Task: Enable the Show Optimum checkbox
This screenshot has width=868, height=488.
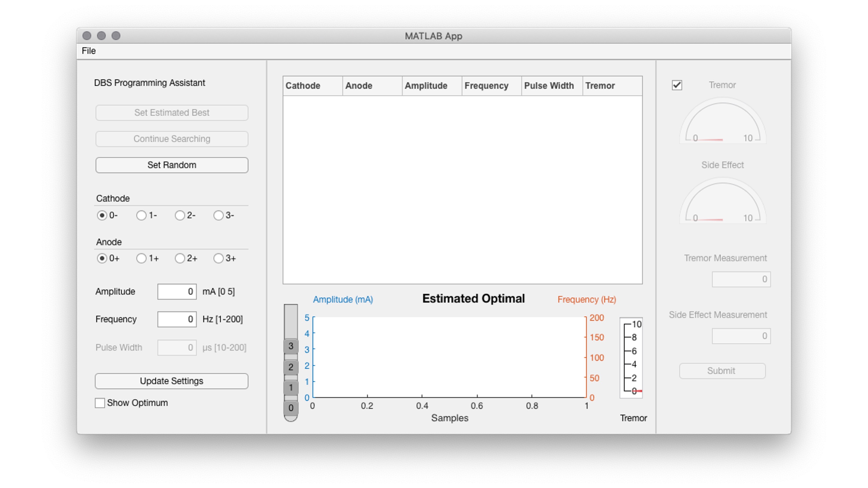Action: [100, 403]
